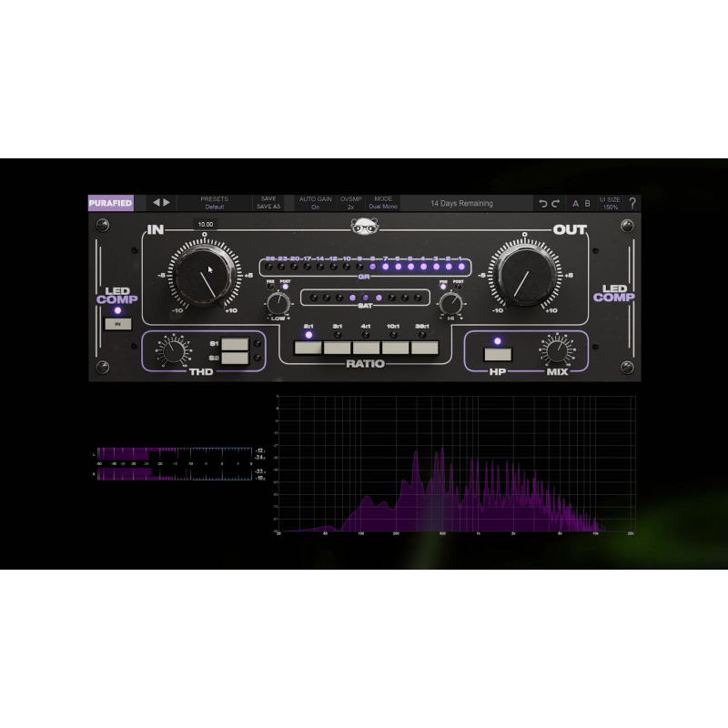Screen dimensions: 728x728
Task: Click the GR gain reduction LED meter
Action: tap(365, 267)
